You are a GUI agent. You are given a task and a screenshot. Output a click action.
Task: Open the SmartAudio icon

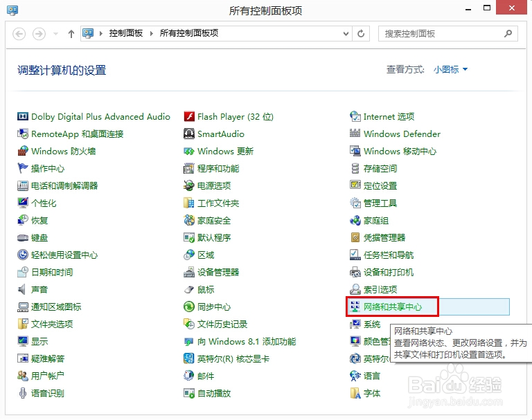tap(188, 134)
